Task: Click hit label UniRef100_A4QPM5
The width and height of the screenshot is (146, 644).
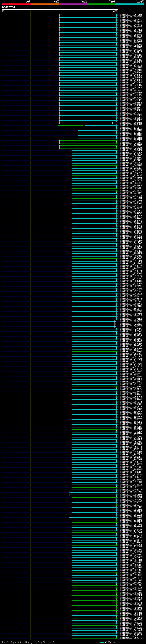Action: [131, 146]
